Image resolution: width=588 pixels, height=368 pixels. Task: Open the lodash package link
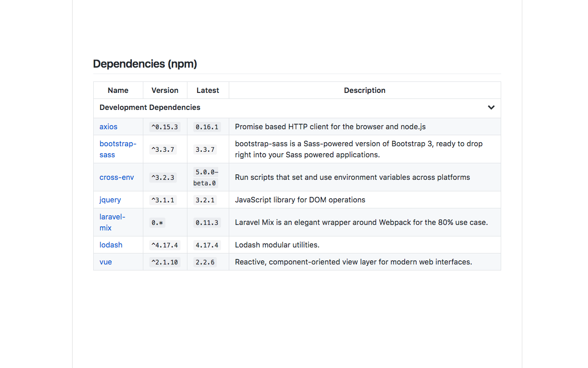click(x=111, y=245)
